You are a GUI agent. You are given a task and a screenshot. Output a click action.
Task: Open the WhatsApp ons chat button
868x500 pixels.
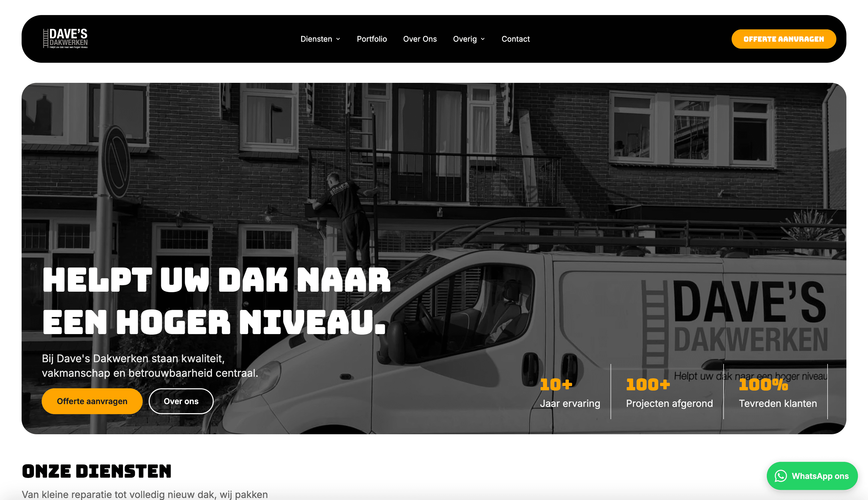click(x=812, y=476)
